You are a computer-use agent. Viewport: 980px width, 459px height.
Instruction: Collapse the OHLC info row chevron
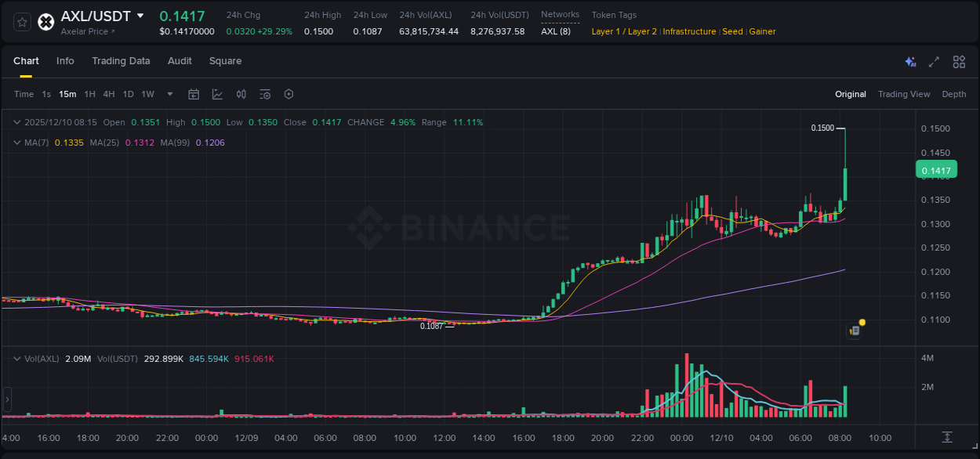pos(16,122)
